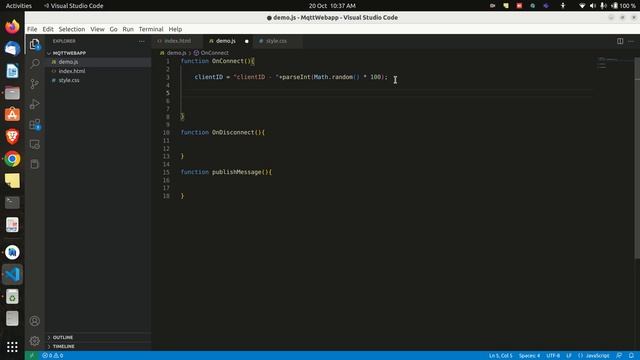
Task: Place cursor on empty line 5
Action: click(x=386, y=93)
